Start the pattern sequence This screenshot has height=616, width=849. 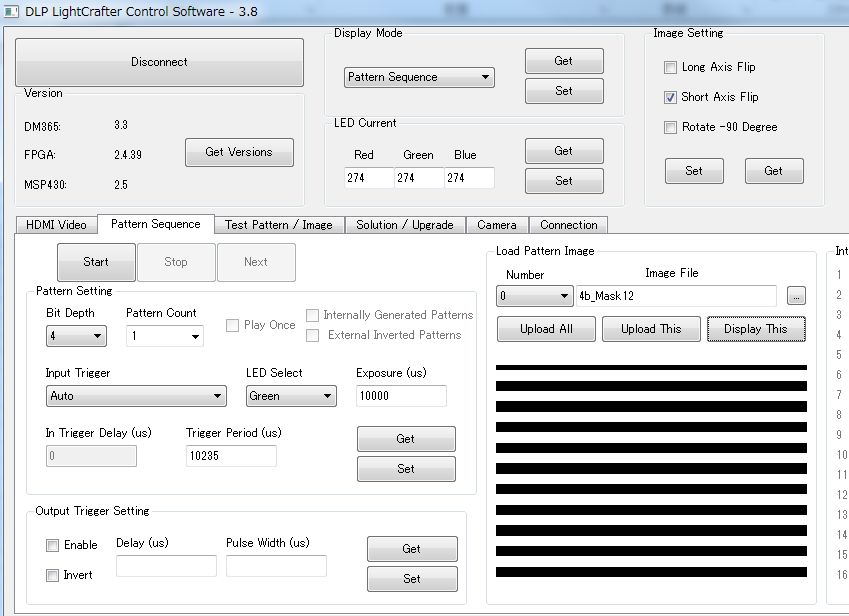coord(96,262)
